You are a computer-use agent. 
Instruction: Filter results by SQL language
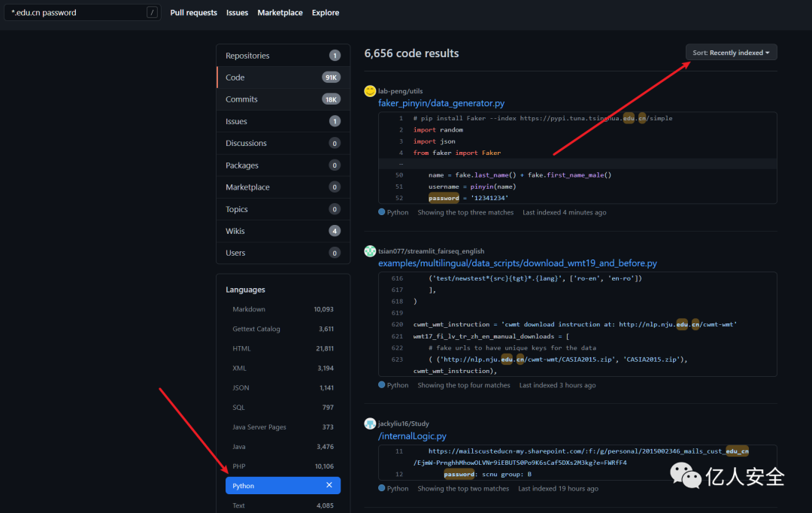click(283, 407)
